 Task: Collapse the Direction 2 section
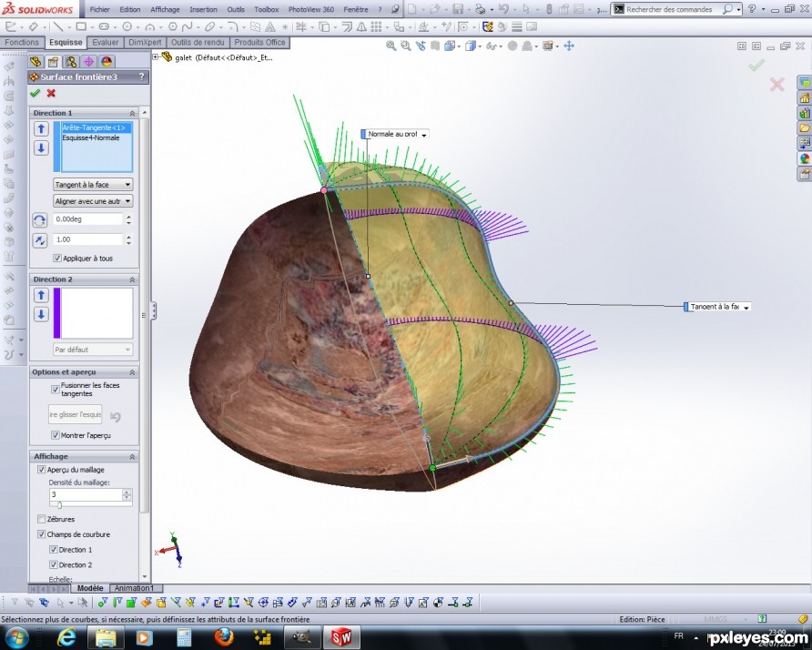point(132,279)
